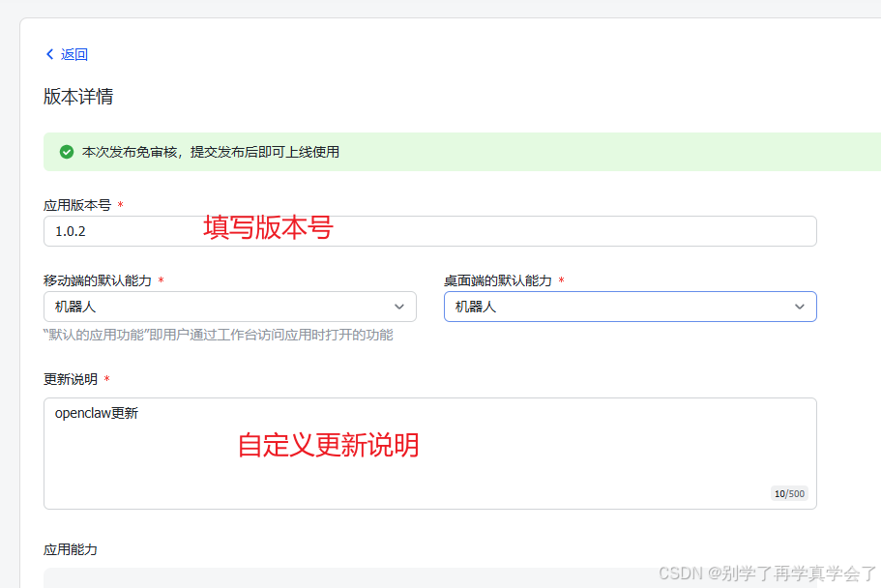
Task: Click the green check success icon
Action: click(67, 152)
